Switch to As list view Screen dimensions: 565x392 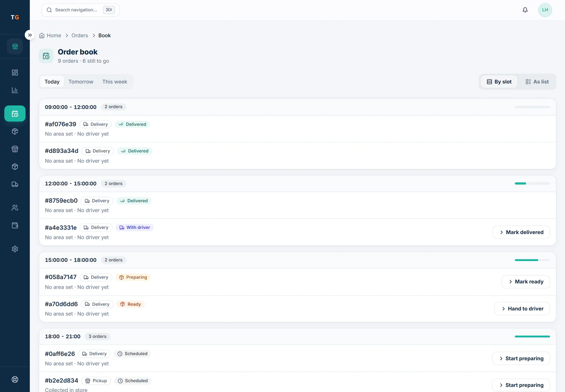coord(537,82)
